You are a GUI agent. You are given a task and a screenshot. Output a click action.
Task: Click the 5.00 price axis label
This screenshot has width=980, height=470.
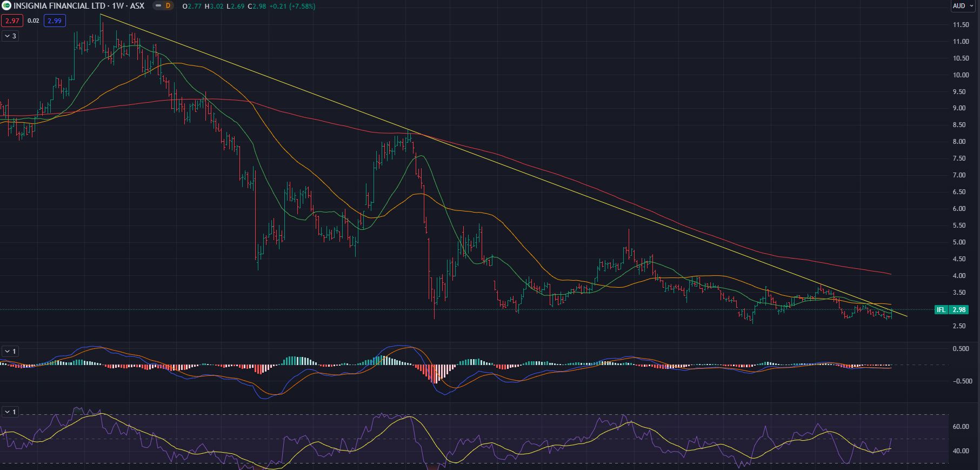tap(961, 242)
